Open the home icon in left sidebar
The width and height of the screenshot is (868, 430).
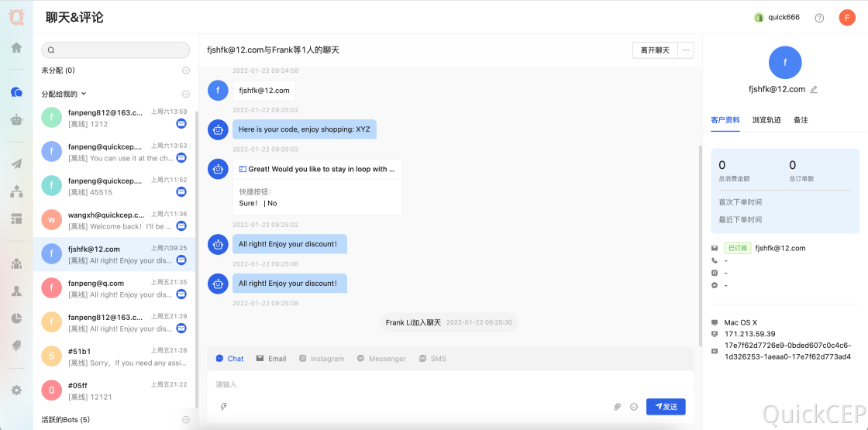(x=16, y=47)
